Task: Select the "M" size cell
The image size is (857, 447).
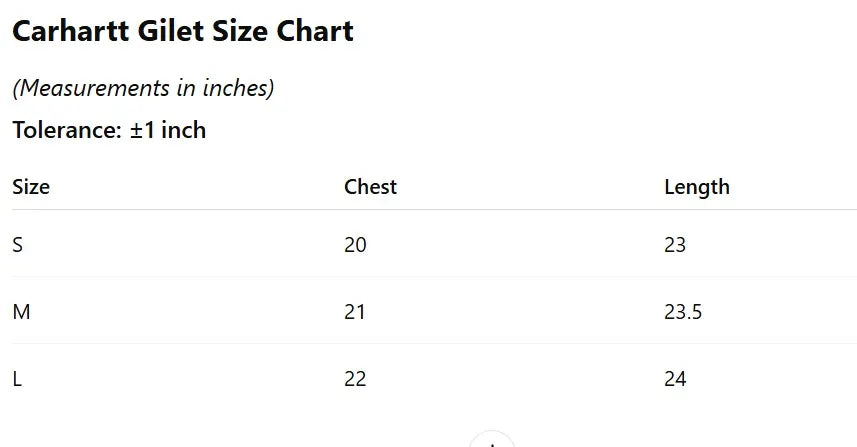Action: pos(21,312)
